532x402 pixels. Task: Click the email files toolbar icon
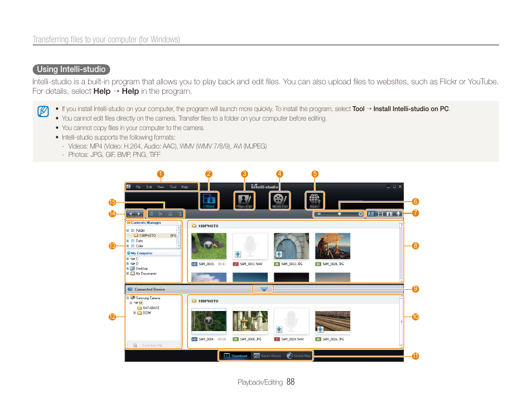(170, 214)
